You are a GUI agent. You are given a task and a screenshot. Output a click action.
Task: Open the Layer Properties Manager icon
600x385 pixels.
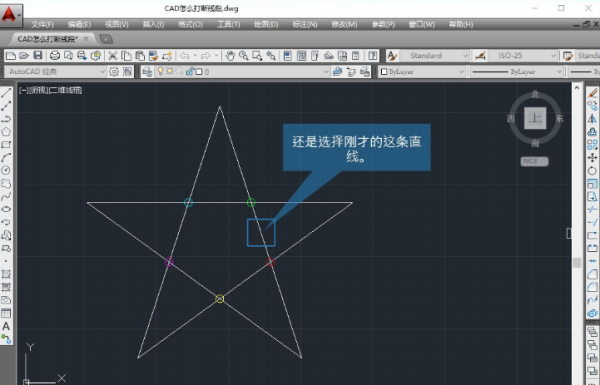147,72
